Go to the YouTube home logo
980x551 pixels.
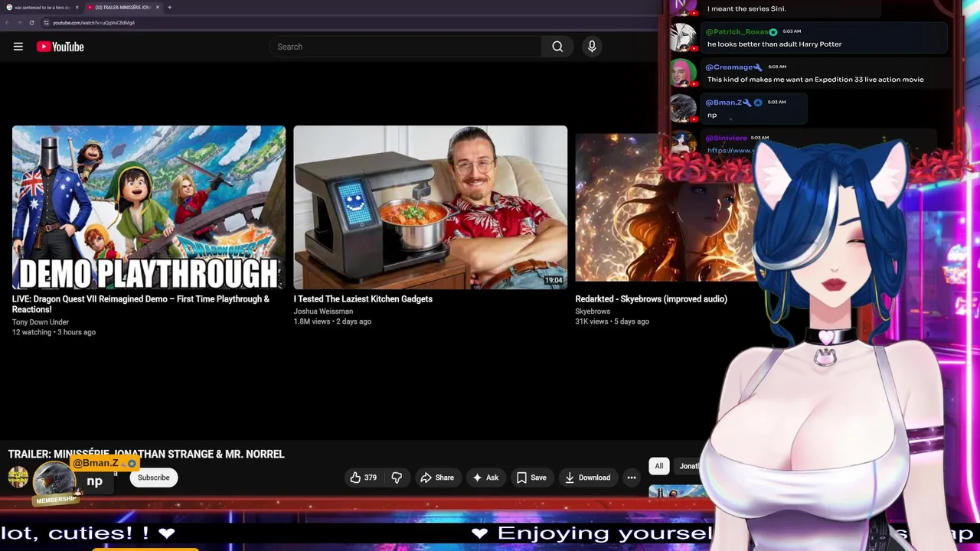tap(60, 47)
